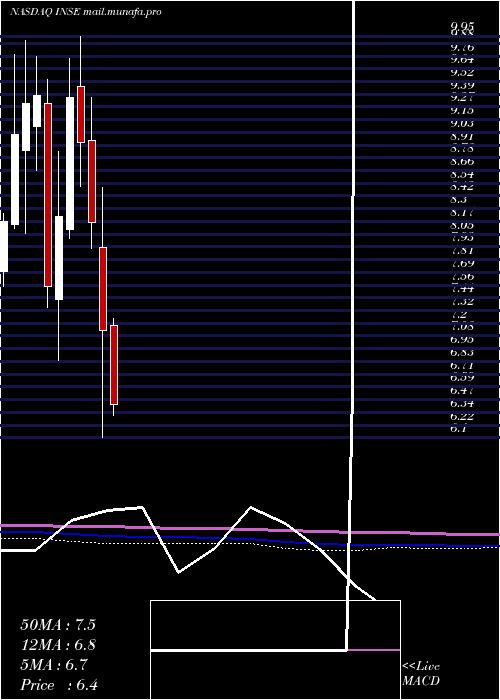500x700 pixels.
Task: Click the 9.03 price axis label
Action: (x=462, y=124)
